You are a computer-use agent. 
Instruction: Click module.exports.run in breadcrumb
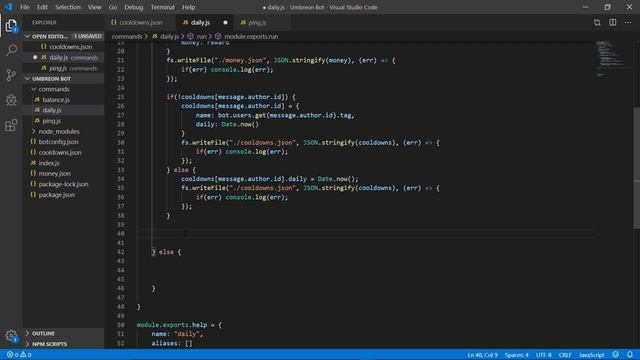246,36
